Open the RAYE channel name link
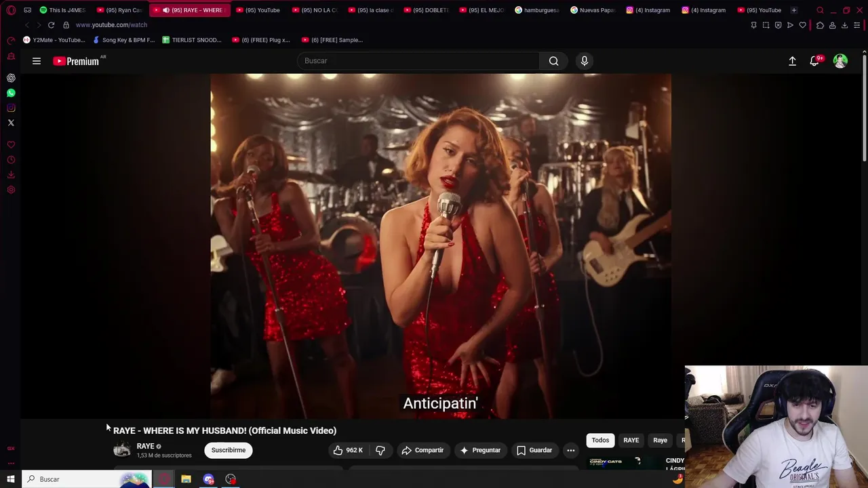Screen dimensions: 868x488 pyautogui.click(x=145, y=446)
